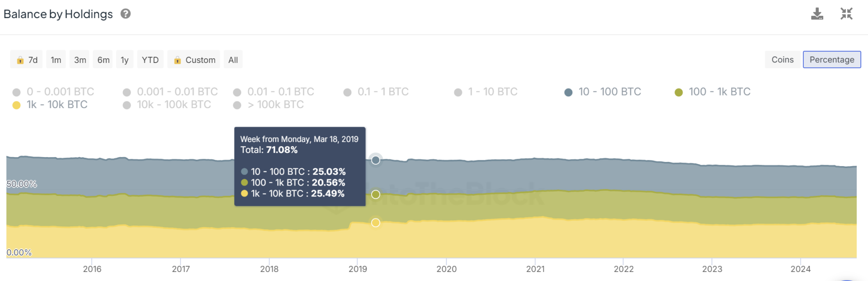The height and width of the screenshot is (281, 868).
Task: Choose the All time range
Action: tap(233, 60)
